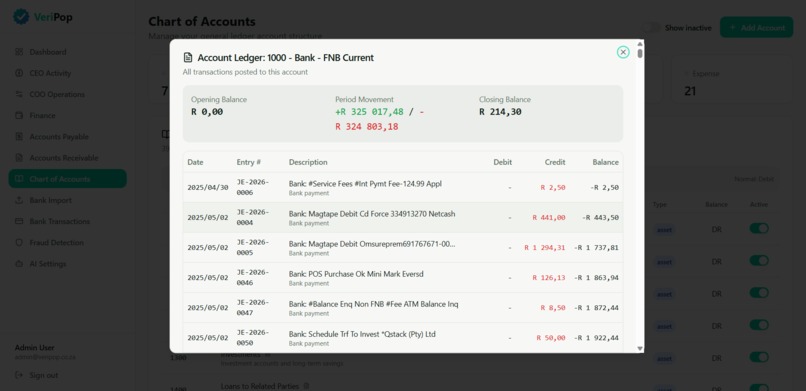Toggle the Show inactive switch
The height and width of the screenshot is (391, 806).
point(651,28)
